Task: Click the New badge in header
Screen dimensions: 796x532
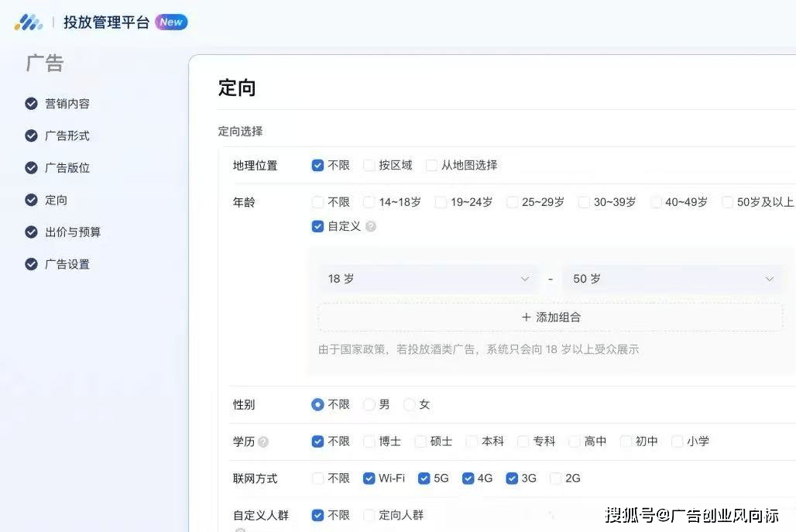Action: [171, 22]
